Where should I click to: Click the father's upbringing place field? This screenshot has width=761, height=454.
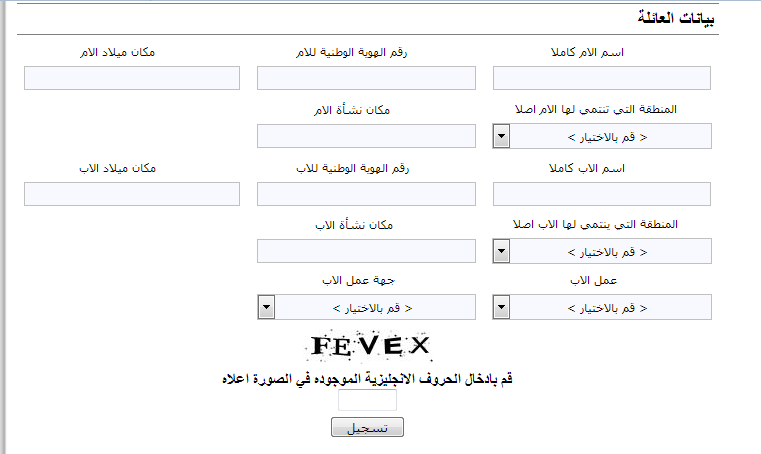(x=366, y=251)
